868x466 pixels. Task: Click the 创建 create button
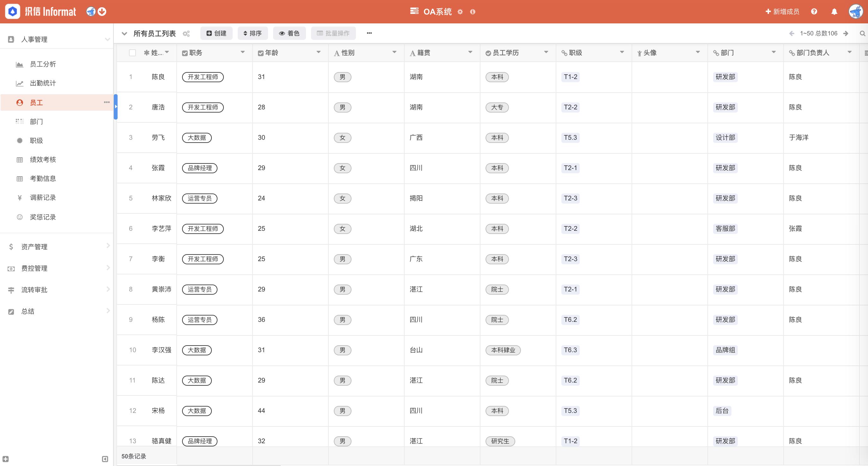[x=216, y=33]
